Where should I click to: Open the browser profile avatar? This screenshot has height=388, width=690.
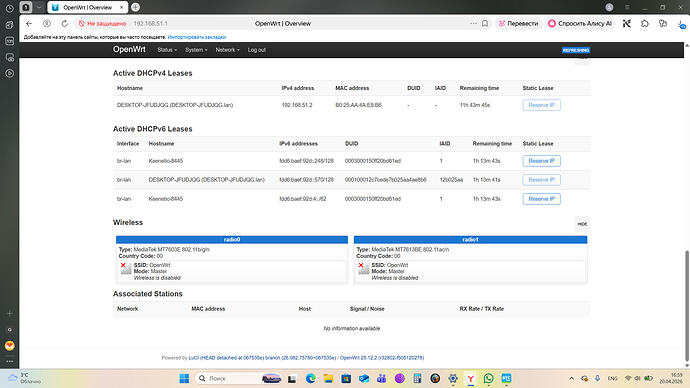click(609, 7)
